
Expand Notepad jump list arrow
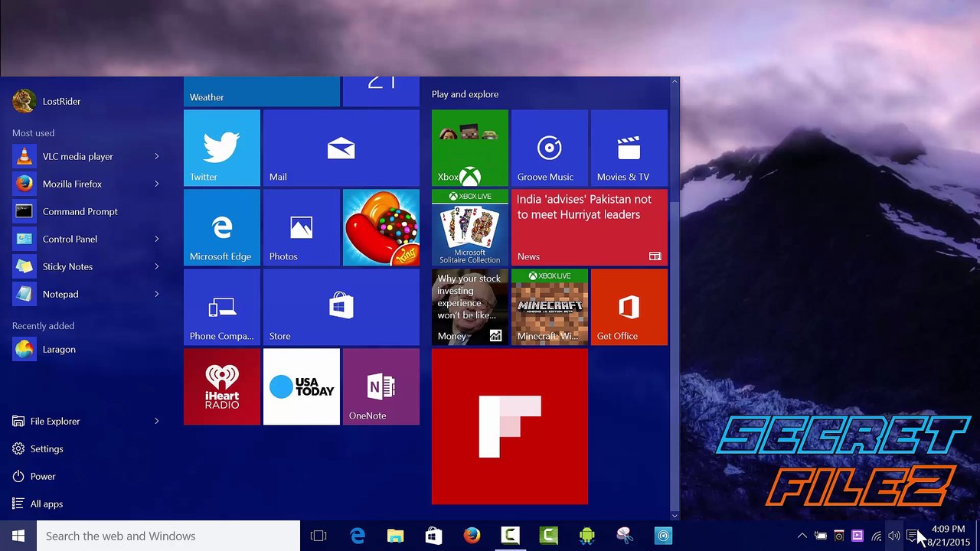[157, 294]
